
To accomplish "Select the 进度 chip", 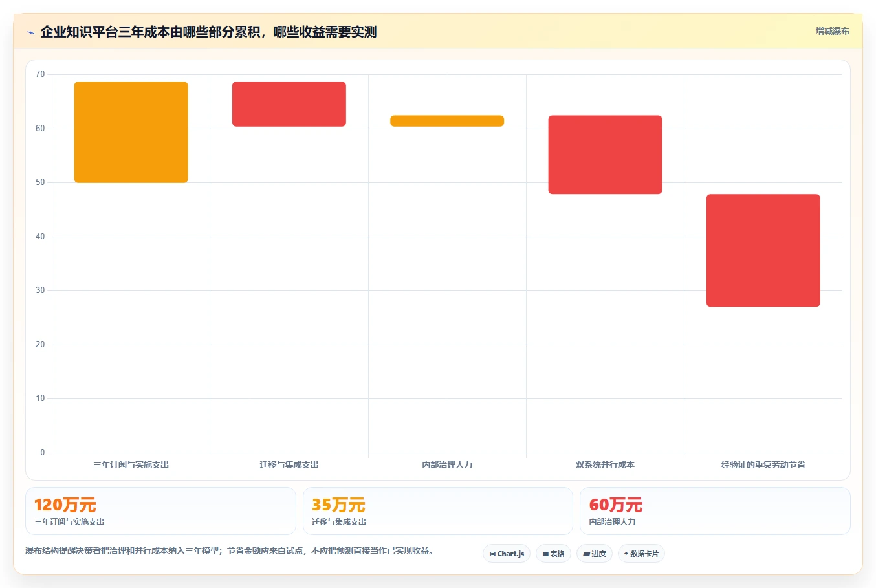I will [x=595, y=554].
